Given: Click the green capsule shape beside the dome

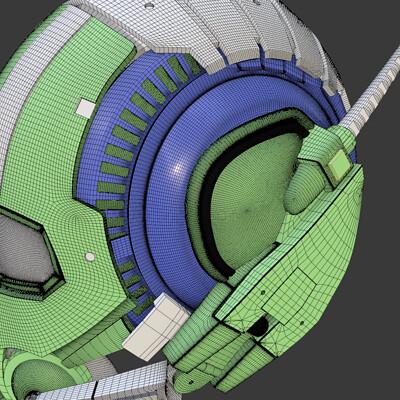Looking at the screenshot, I should [x=297, y=187].
